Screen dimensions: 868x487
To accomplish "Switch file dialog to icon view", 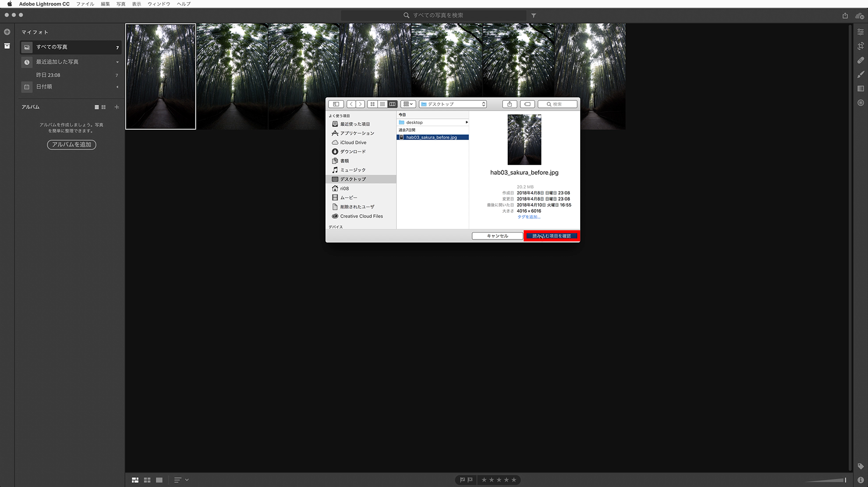I will [x=372, y=104].
